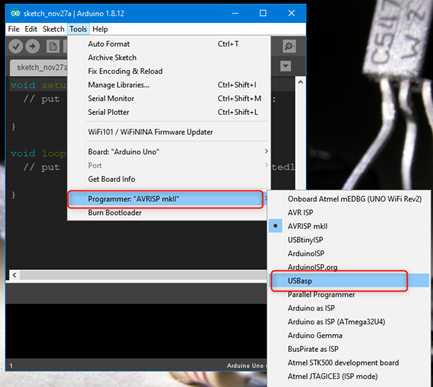The height and width of the screenshot is (387, 433).
Task: Expand the Board "Arduino Uno" submenu
Action: pos(168,152)
